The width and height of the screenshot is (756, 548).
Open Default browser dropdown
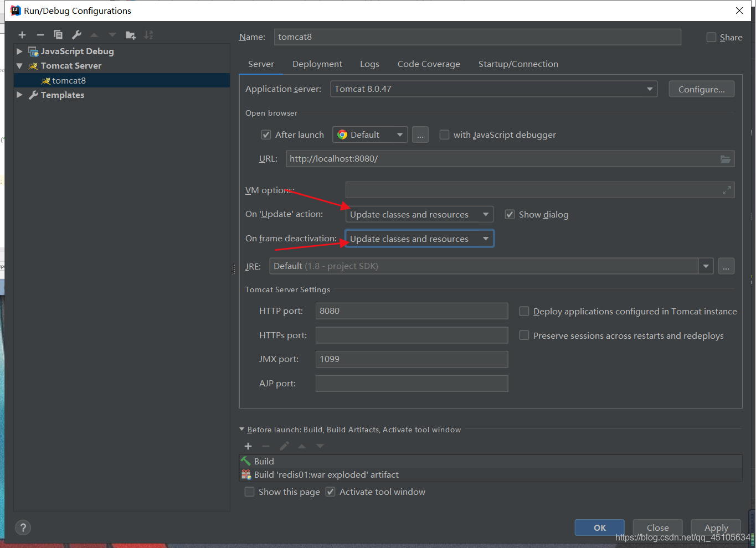click(x=370, y=135)
